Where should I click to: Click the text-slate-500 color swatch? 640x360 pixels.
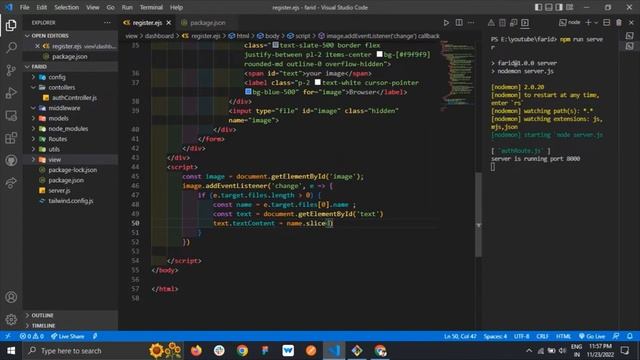[276, 45]
